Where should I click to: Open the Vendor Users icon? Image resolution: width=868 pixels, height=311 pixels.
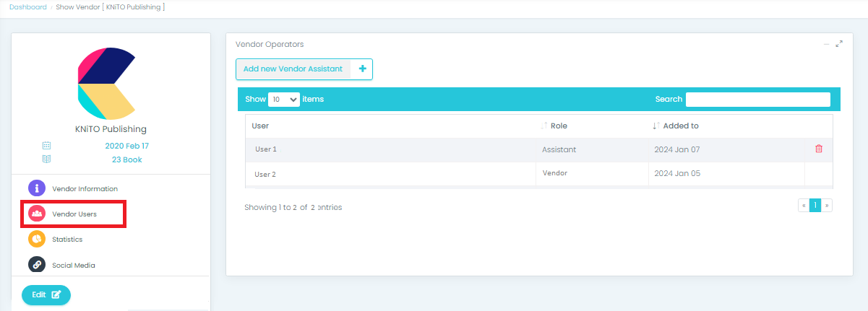pyautogui.click(x=37, y=214)
